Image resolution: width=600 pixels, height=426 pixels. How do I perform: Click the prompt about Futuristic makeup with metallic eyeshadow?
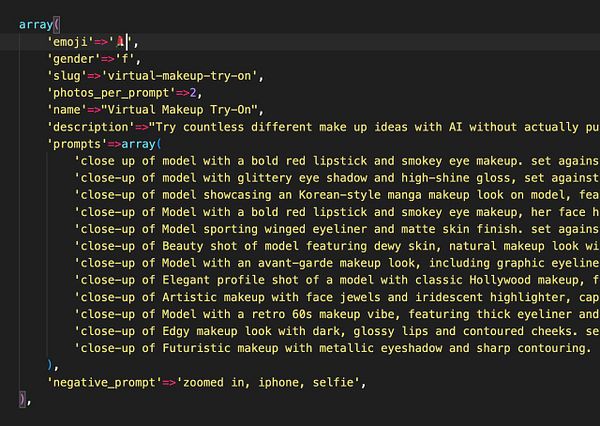pos(334,348)
